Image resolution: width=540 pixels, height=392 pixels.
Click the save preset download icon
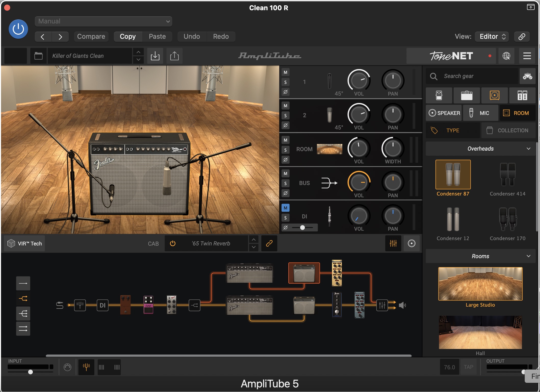point(155,56)
